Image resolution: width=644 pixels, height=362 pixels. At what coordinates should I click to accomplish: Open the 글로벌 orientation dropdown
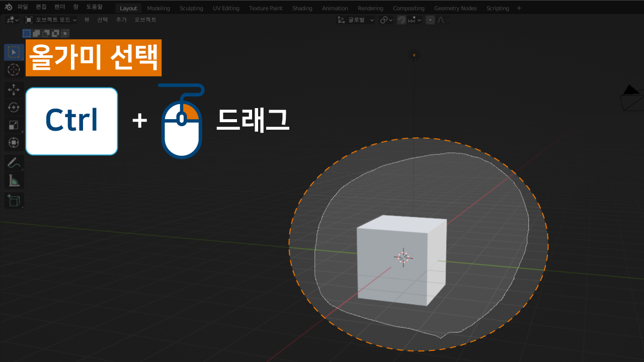[356, 20]
